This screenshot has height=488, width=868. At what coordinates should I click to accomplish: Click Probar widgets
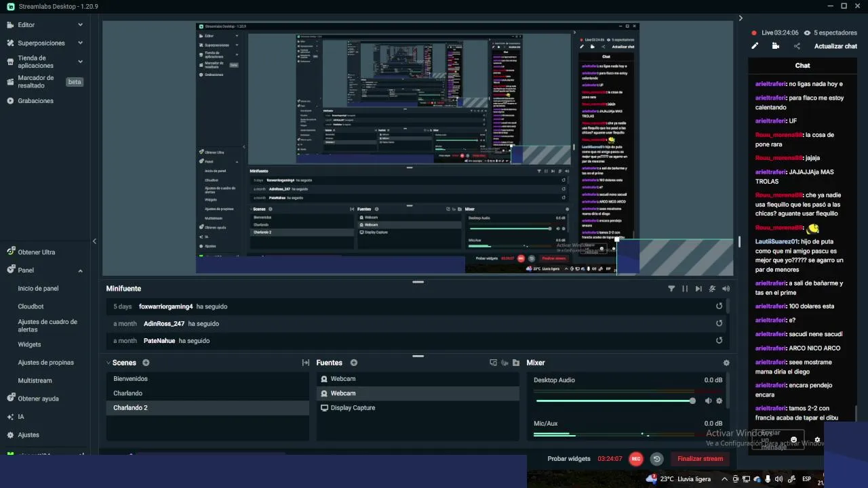(569, 459)
